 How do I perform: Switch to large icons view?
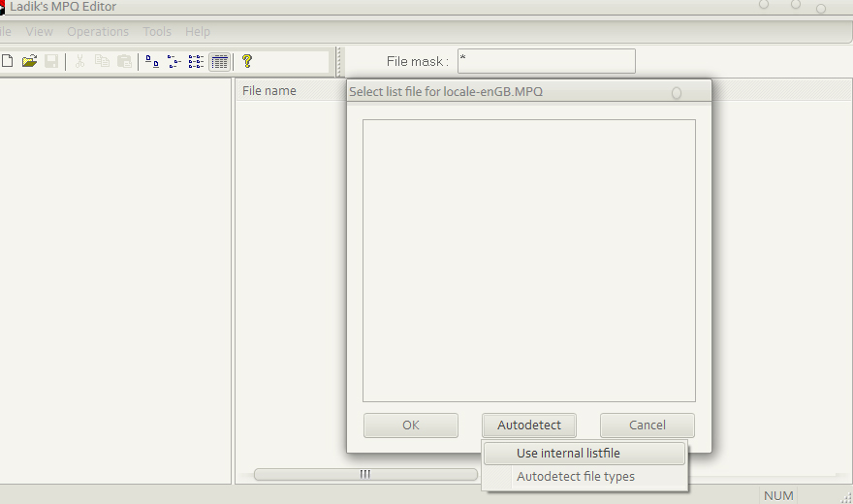point(152,61)
